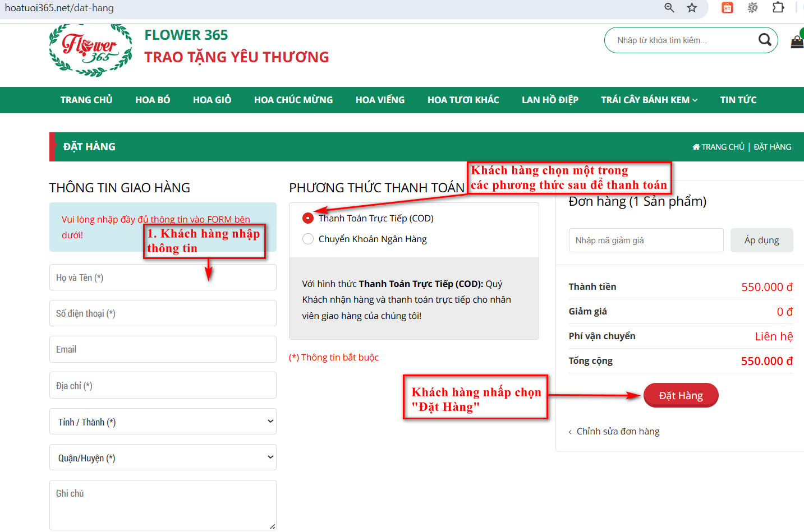
Task: Click the Áp dụng discount button
Action: 761,240
